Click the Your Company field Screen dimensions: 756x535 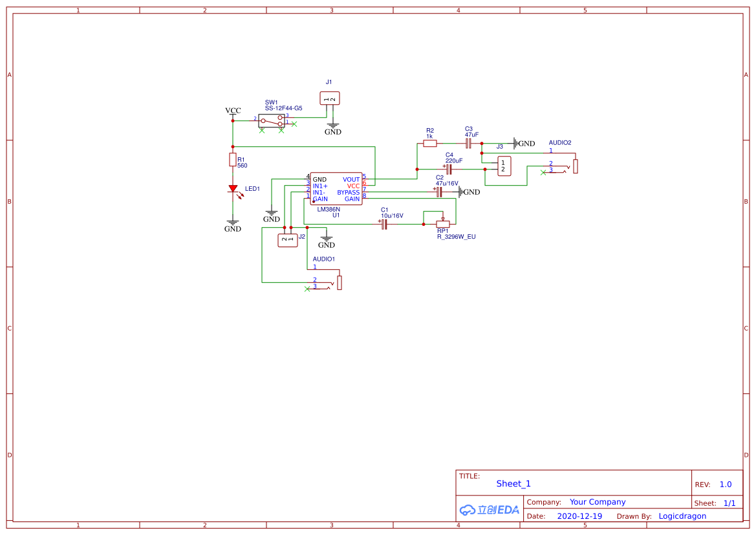pos(598,502)
